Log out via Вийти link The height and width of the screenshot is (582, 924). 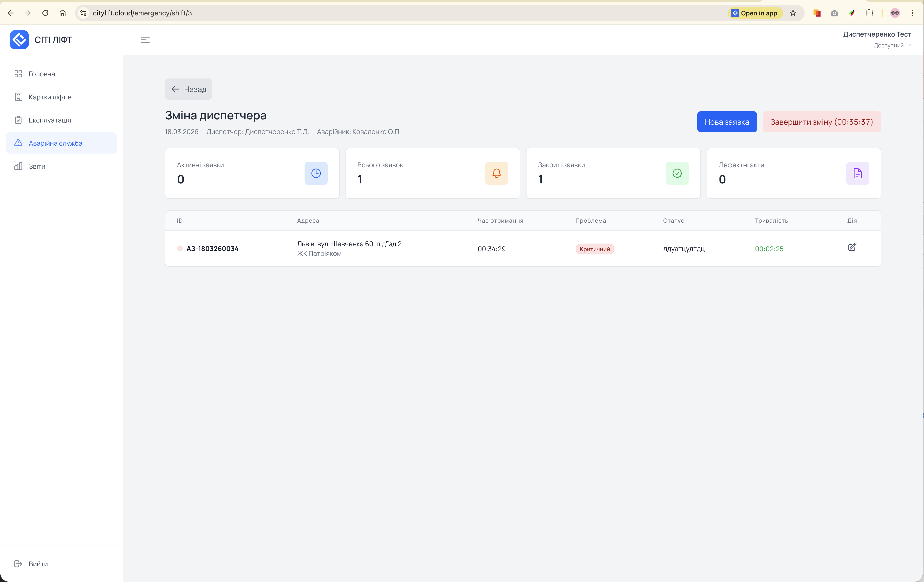pyautogui.click(x=38, y=564)
